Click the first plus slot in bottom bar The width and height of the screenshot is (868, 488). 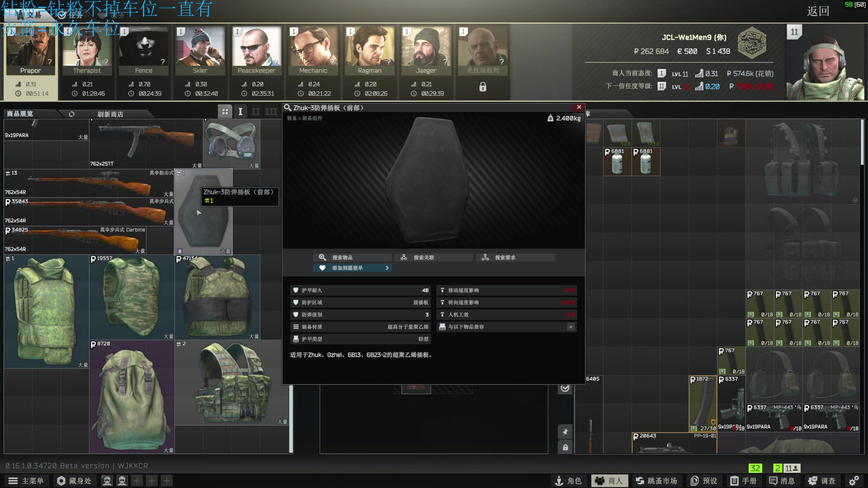[x=137, y=481]
